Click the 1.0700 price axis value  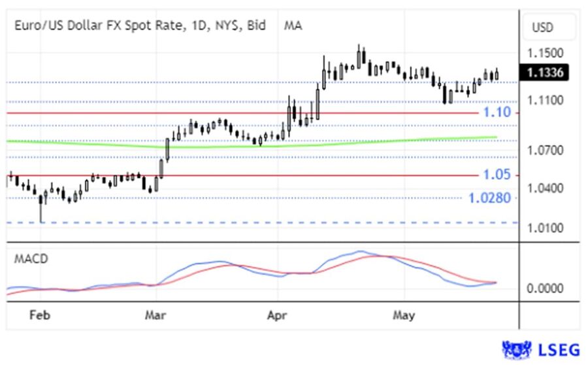546,150
